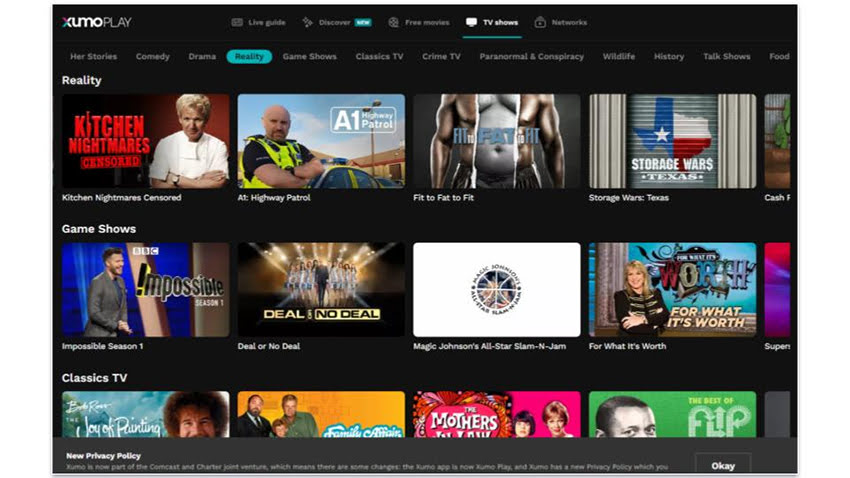Open the Deal or No Deal thumbnail
This screenshot has width=850, height=478.
point(321,289)
